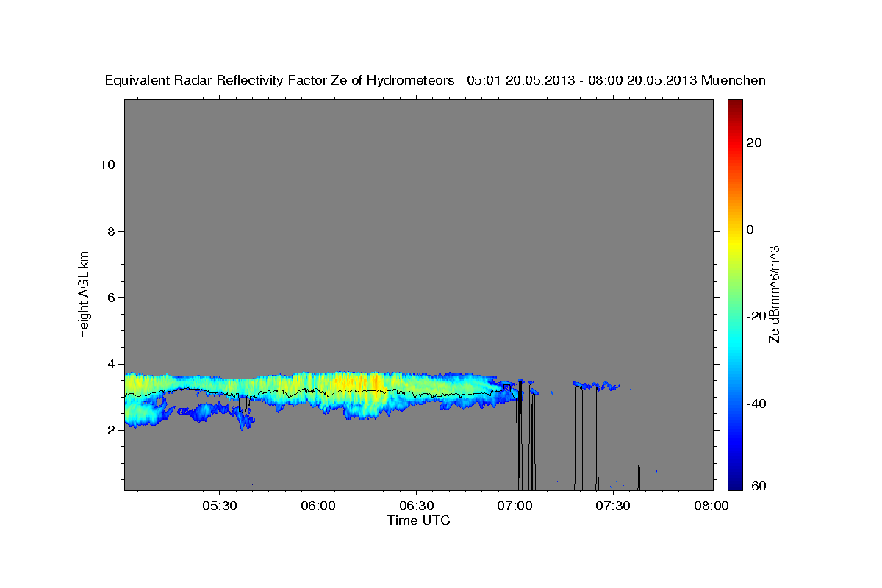Click the '06:00' time tick label
This screenshot has width=882, height=588.
coord(318,506)
